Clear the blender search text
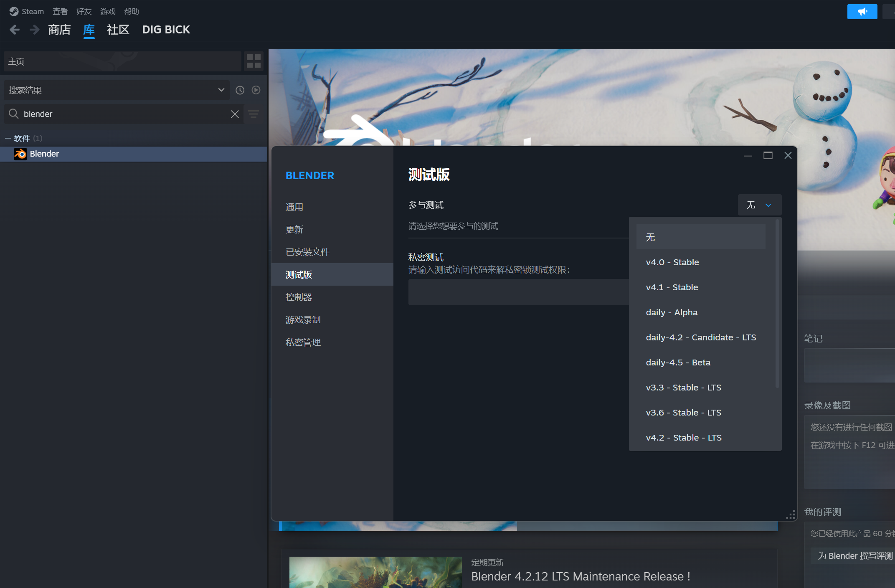Viewport: 895px width, 588px height. 235,114
